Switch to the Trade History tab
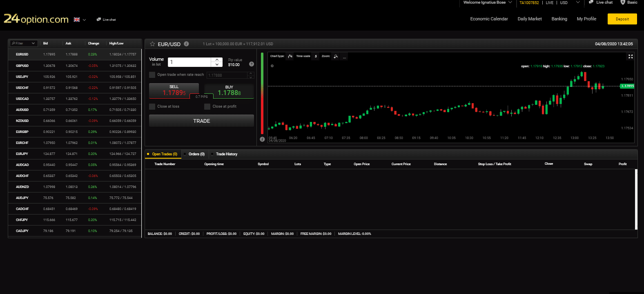This screenshot has height=294, width=644. point(226,154)
